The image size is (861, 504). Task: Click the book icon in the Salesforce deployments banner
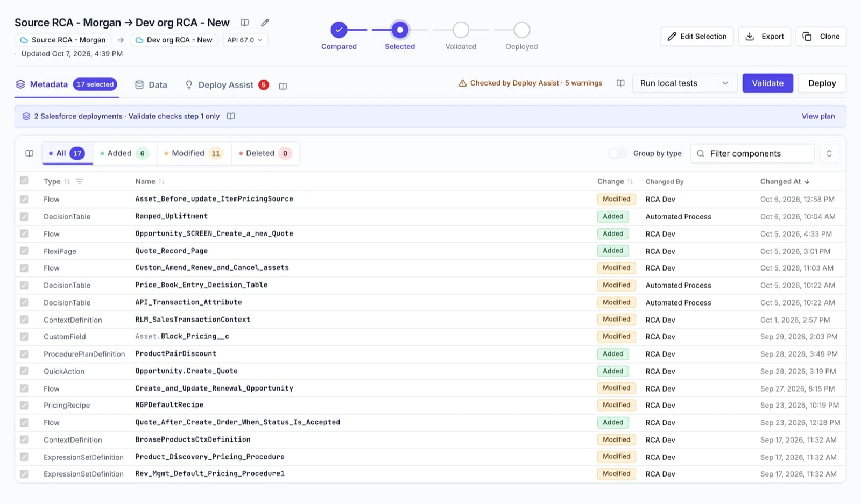click(x=231, y=116)
